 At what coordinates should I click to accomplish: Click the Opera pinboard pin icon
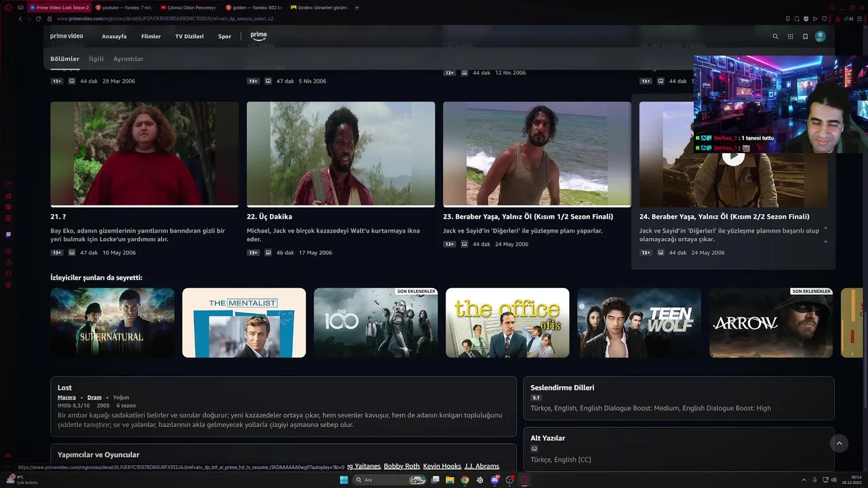[x=787, y=19]
